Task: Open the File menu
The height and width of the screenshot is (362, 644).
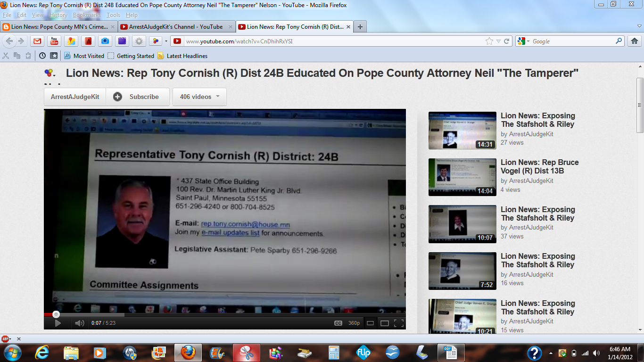Action: 7,15
